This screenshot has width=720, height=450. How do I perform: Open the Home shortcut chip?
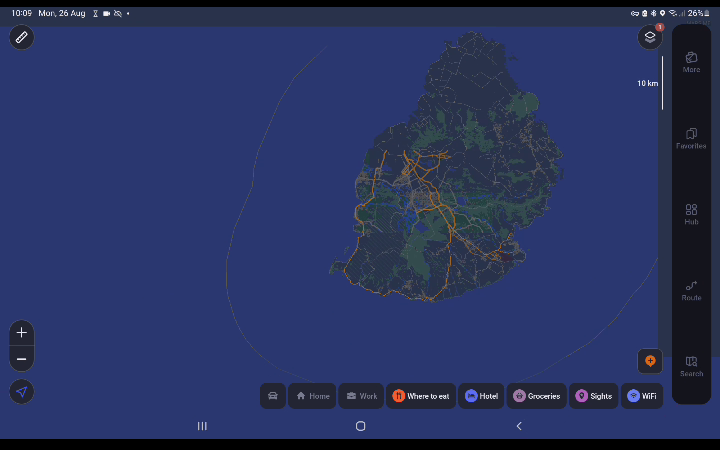pyautogui.click(x=312, y=396)
